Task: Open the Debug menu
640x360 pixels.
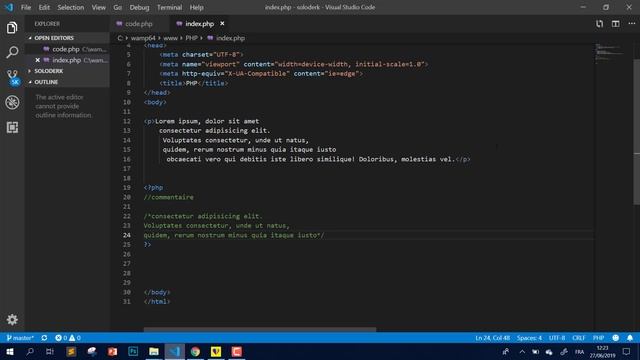Action: coord(139,7)
